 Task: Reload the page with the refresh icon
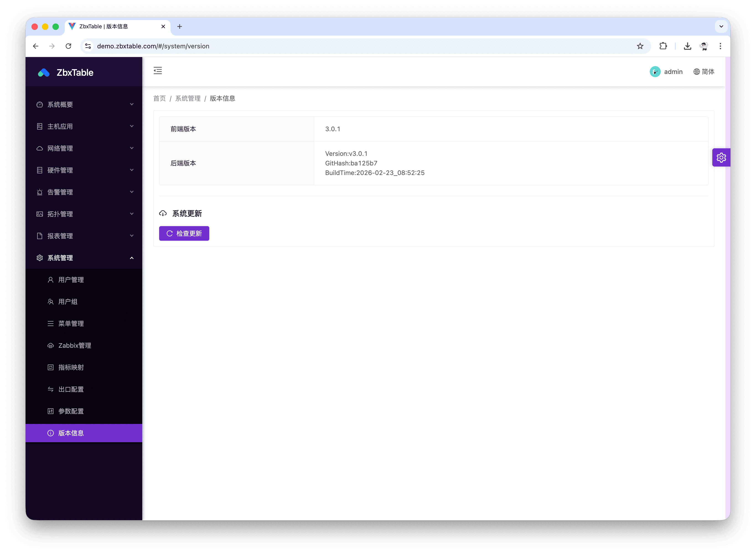click(68, 46)
